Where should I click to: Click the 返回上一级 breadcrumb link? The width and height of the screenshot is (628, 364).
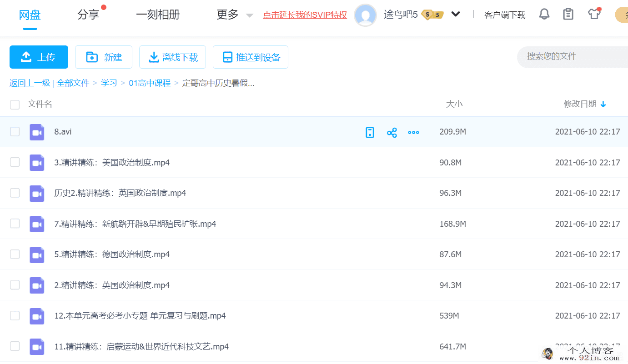pos(30,83)
